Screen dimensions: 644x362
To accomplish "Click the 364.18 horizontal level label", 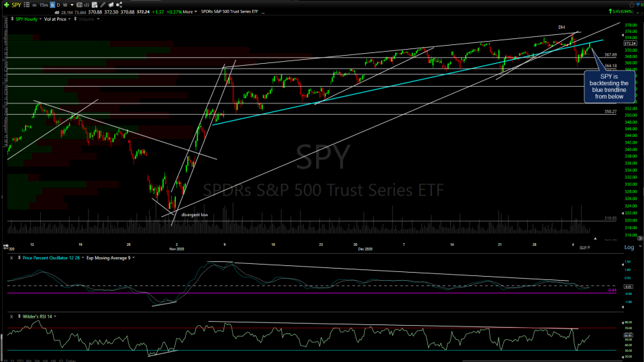I will click(610, 66).
